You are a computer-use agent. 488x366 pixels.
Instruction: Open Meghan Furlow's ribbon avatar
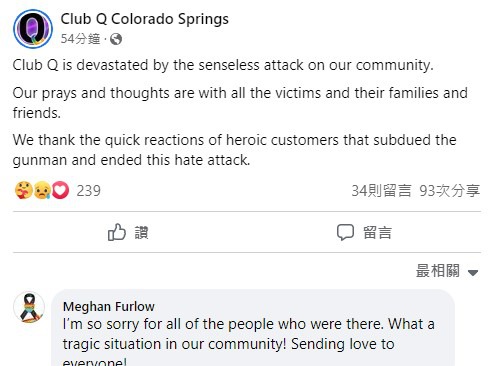point(29,307)
